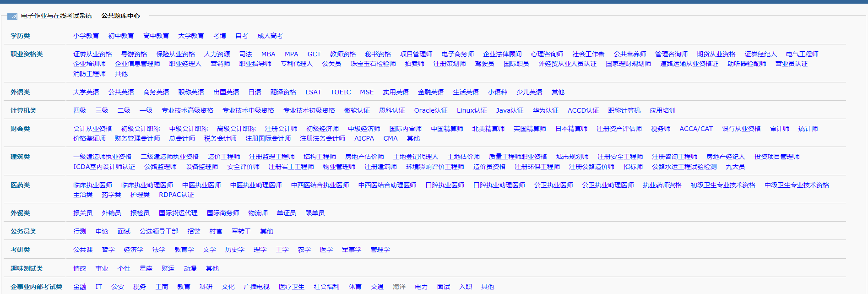Open the 公选领导干部 link
Screen dimensions: 868x294
(x=159, y=231)
